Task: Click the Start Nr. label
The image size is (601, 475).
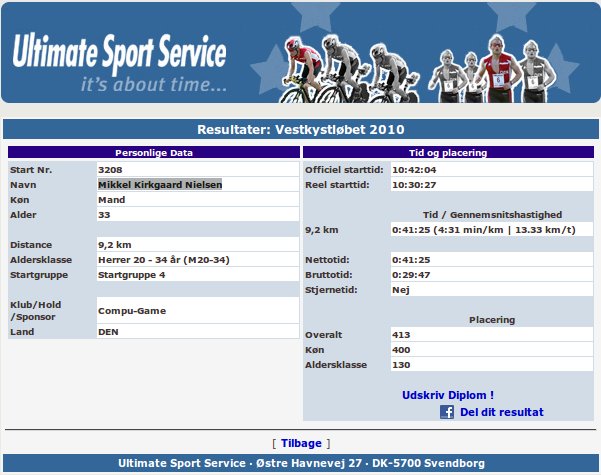Action: point(31,170)
